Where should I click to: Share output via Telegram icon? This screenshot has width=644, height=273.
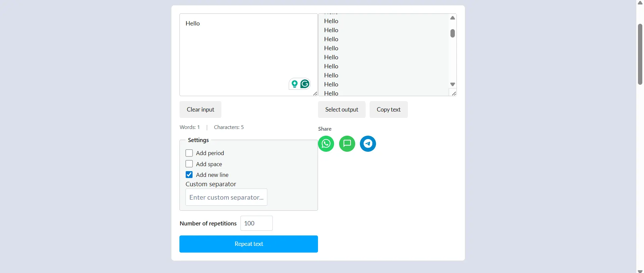(368, 144)
